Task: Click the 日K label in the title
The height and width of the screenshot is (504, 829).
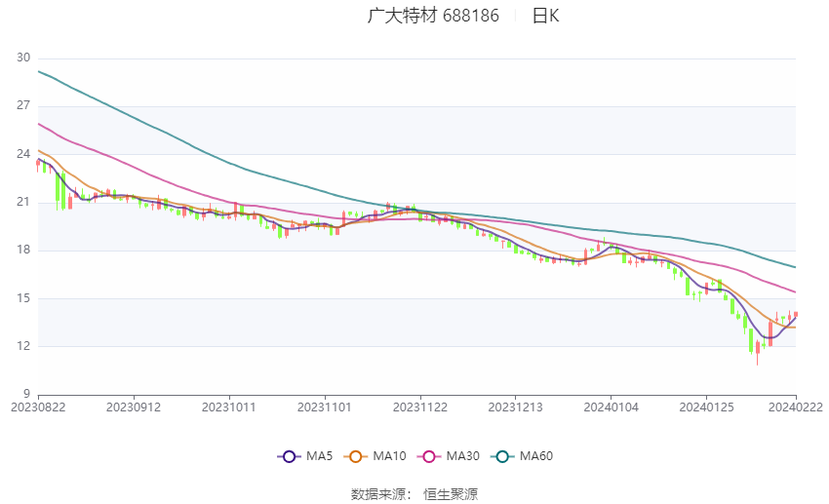Action: click(x=545, y=16)
